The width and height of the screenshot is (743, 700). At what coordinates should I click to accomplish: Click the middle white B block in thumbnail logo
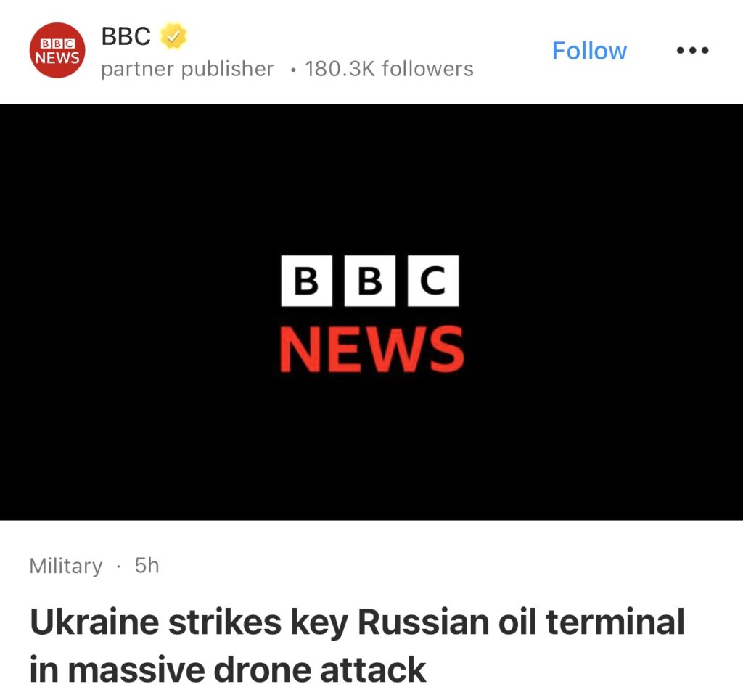(x=370, y=281)
